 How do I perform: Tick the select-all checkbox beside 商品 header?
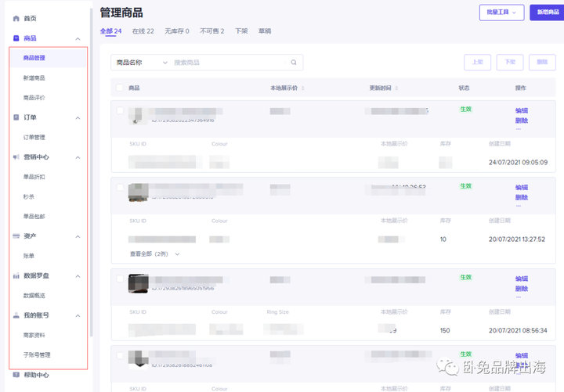pyautogui.click(x=120, y=88)
